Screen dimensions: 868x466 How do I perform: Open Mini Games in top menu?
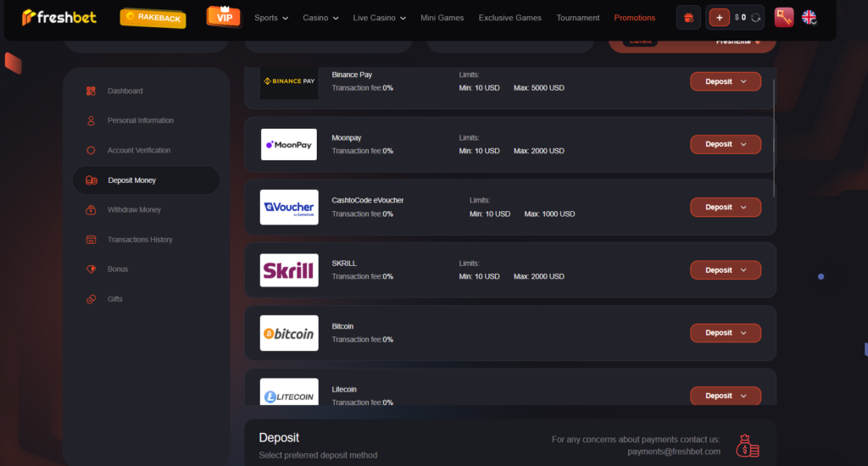point(442,18)
